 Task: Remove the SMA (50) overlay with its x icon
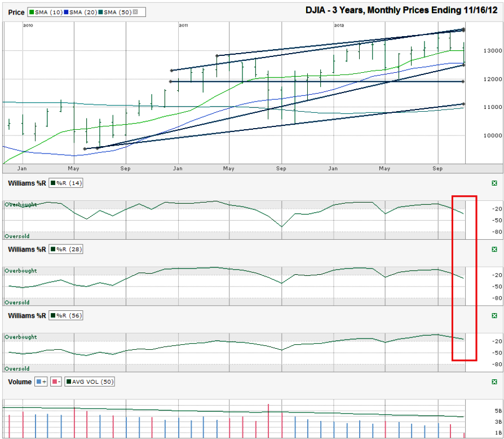135,12
